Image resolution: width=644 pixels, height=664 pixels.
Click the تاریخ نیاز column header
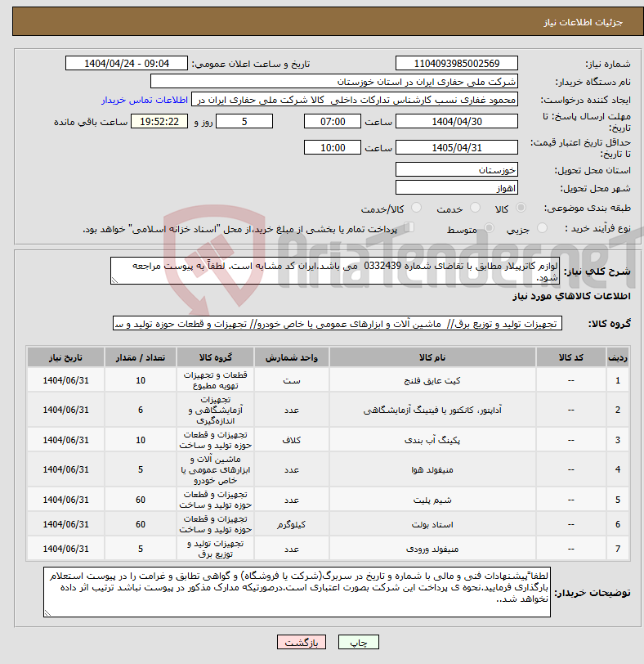(65, 357)
